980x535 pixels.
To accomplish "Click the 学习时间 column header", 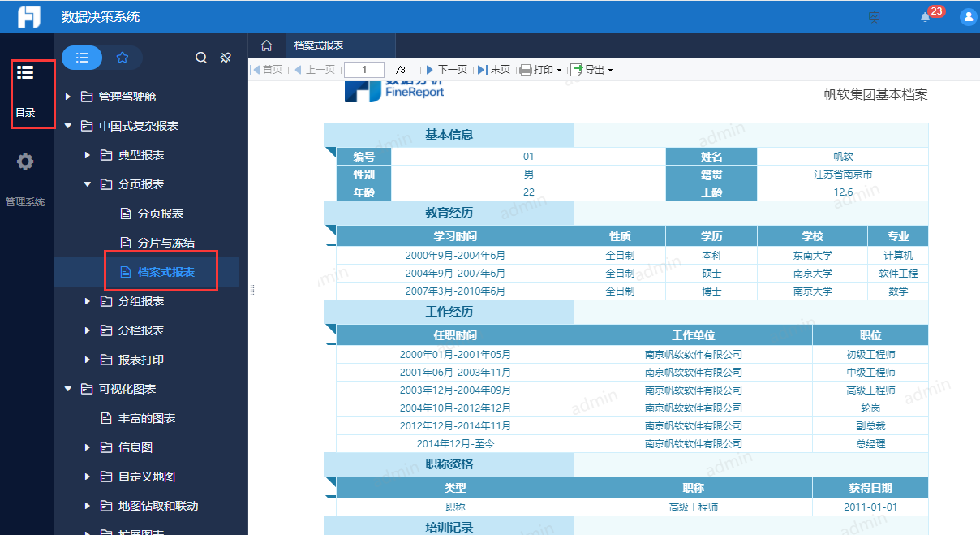I will pyautogui.click(x=455, y=236).
